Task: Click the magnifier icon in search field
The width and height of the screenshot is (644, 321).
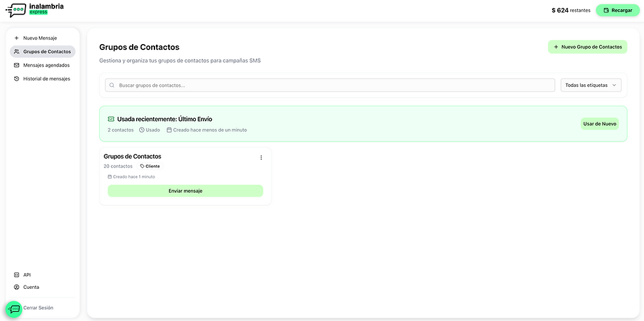Action: pyautogui.click(x=112, y=86)
